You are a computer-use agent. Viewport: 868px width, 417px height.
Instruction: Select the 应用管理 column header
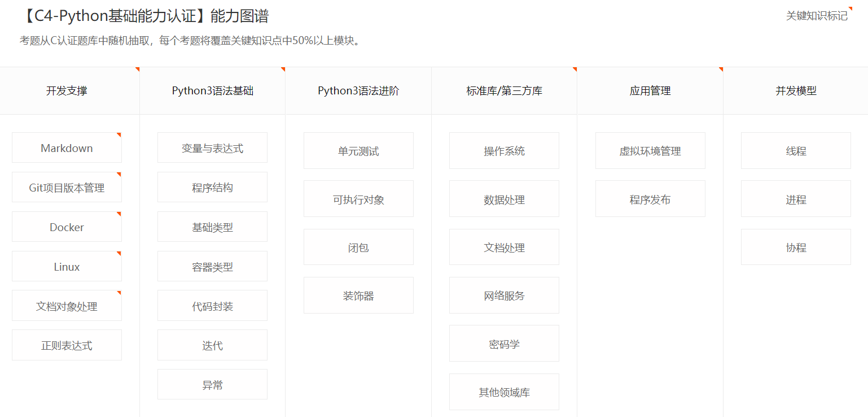pos(650,90)
